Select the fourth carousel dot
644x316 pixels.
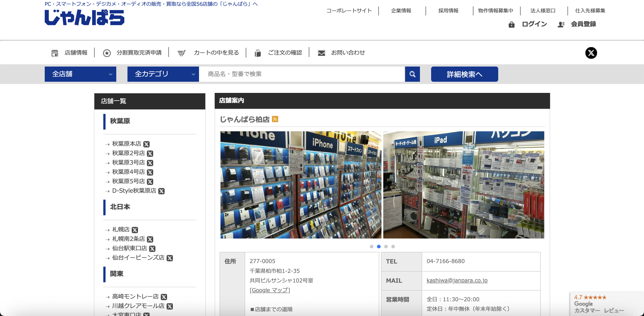coord(393,246)
